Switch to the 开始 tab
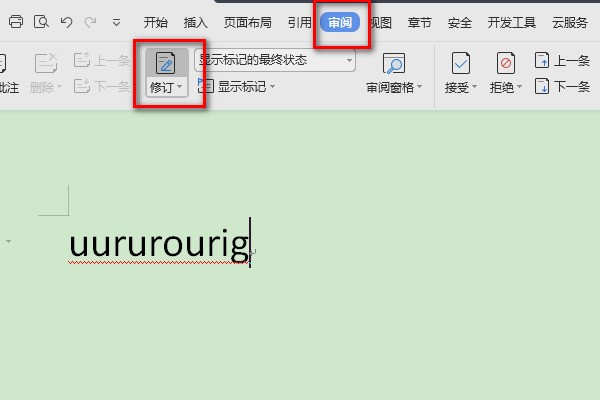Viewport: 600px width, 400px height. (x=156, y=22)
